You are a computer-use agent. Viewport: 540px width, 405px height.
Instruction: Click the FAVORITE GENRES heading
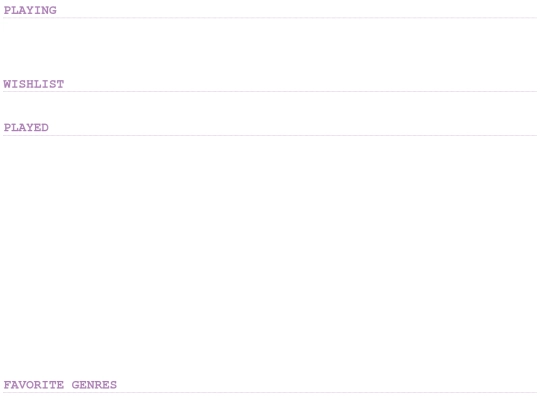click(60, 385)
